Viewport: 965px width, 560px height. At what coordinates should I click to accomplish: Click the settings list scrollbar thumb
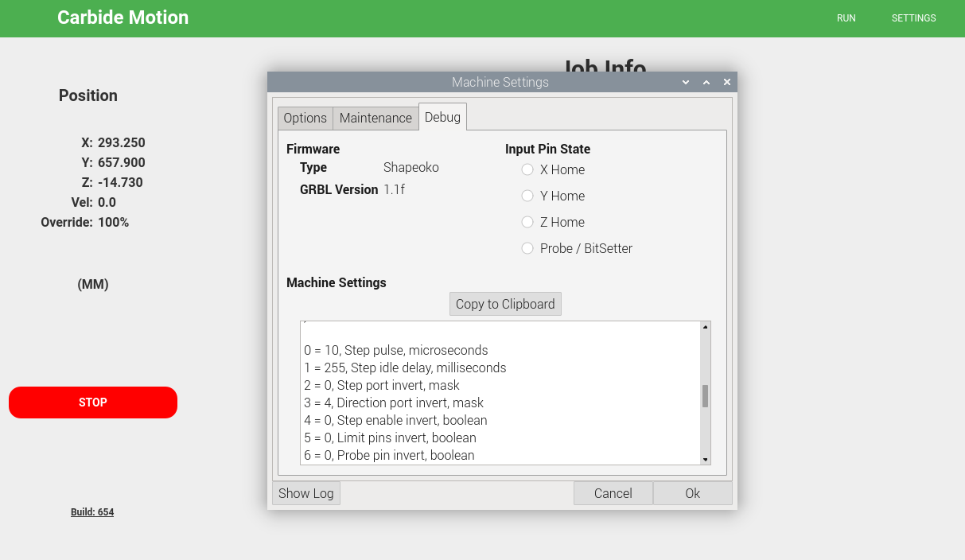point(705,396)
